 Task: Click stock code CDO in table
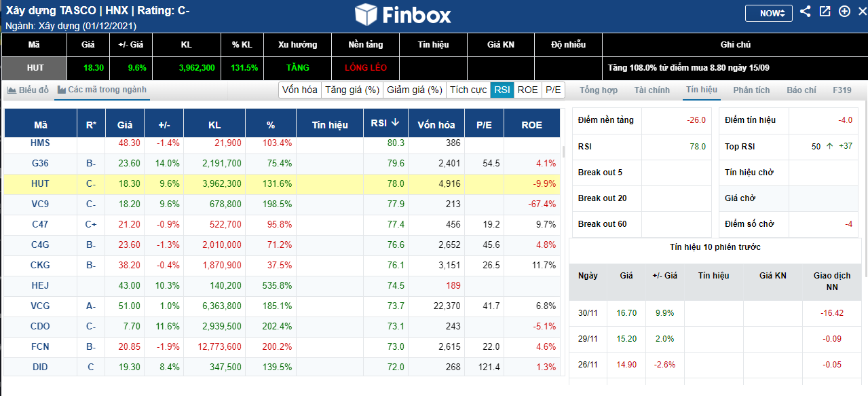(40, 326)
